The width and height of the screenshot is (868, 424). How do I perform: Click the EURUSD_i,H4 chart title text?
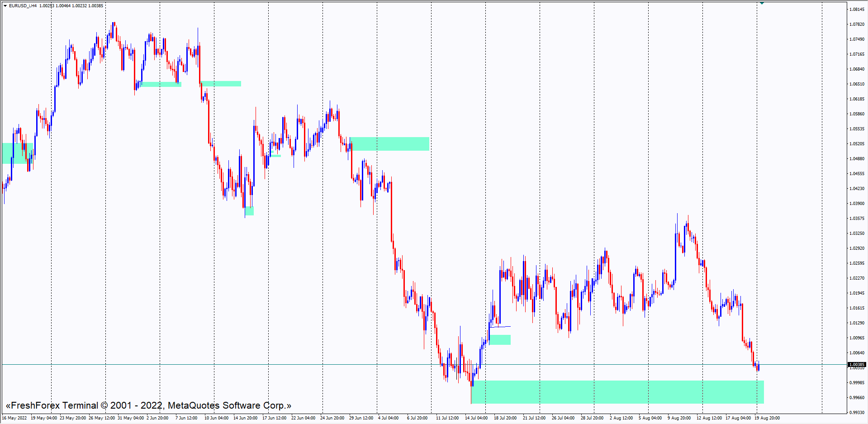[x=23, y=6]
